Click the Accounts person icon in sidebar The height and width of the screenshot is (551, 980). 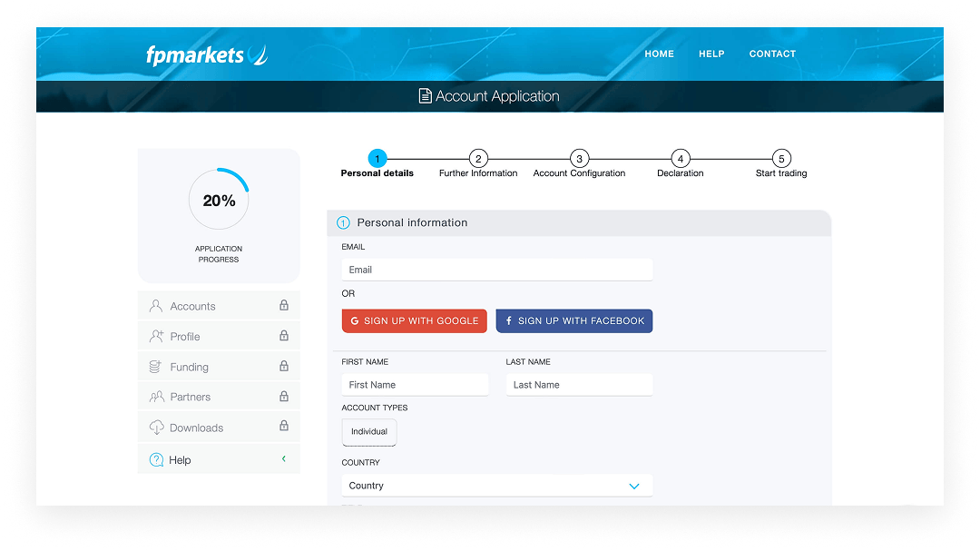tap(156, 306)
